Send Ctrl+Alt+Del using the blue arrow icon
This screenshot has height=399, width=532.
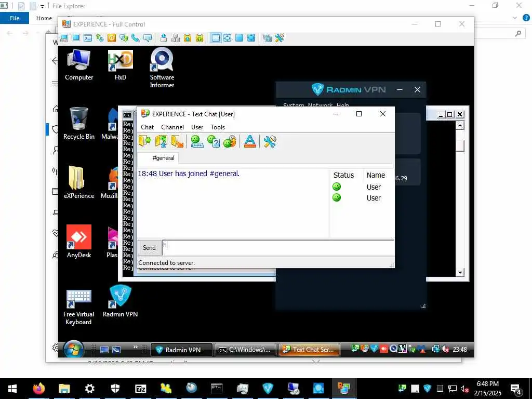(164, 38)
